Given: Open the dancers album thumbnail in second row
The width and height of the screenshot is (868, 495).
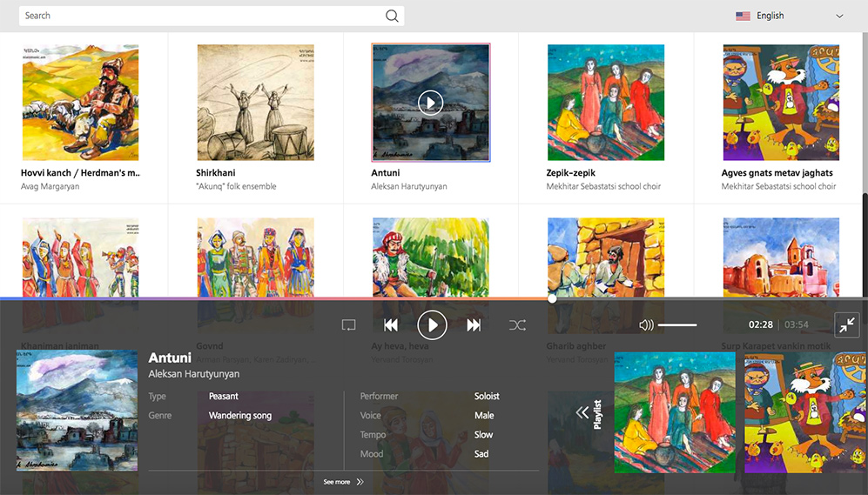Looking at the screenshot, I should [x=80, y=258].
